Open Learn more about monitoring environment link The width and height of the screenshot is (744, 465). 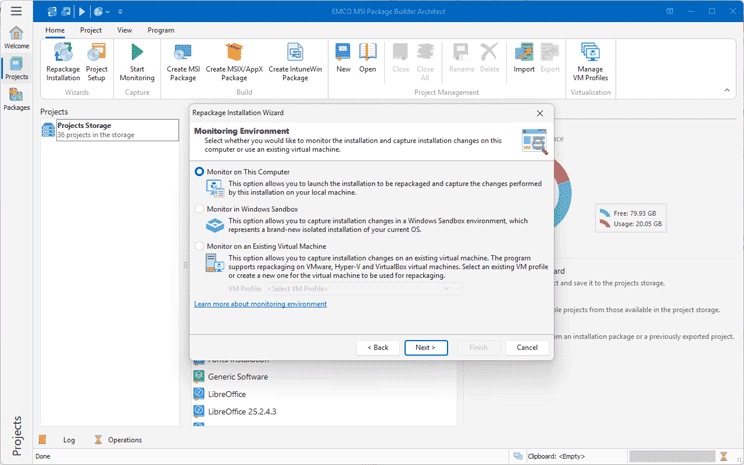click(x=260, y=303)
